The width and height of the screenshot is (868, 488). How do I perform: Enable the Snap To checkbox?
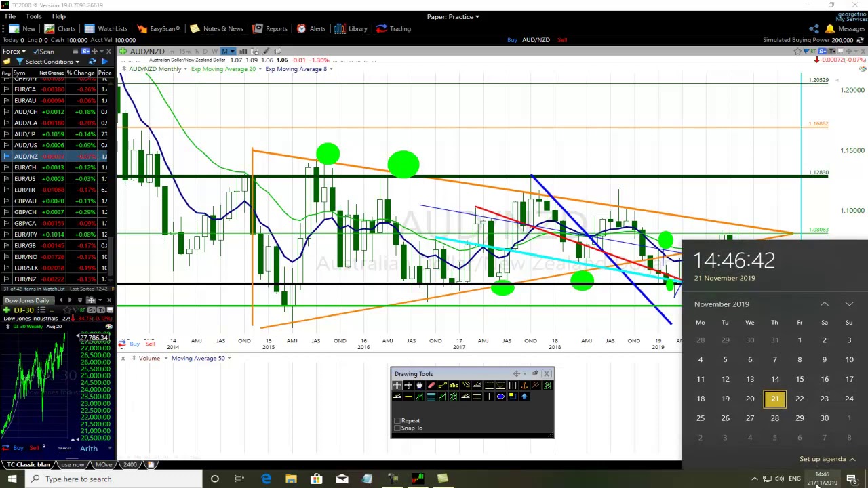[397, 428]
